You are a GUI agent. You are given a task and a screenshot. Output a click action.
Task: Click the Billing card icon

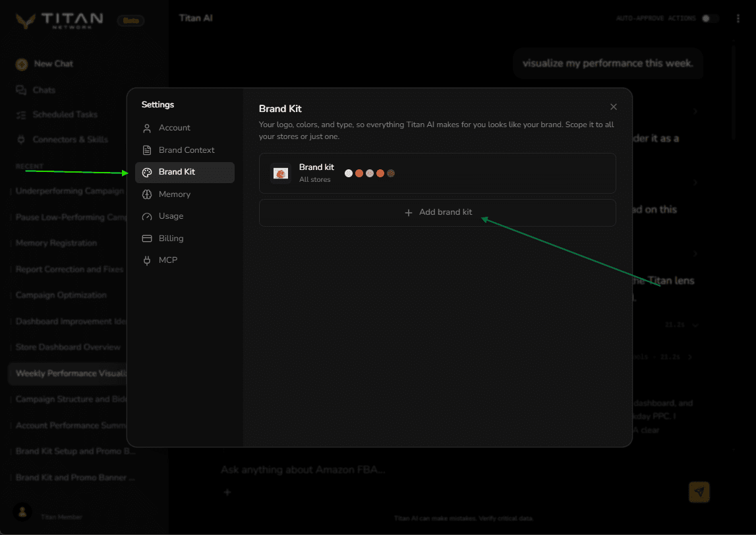147,239
